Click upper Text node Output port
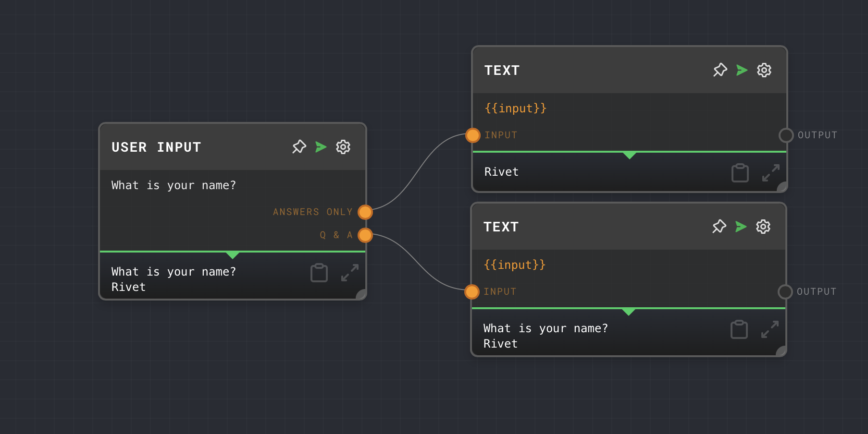Image resolution: width=868 pixels, height=434 pixels. point(786,135)
